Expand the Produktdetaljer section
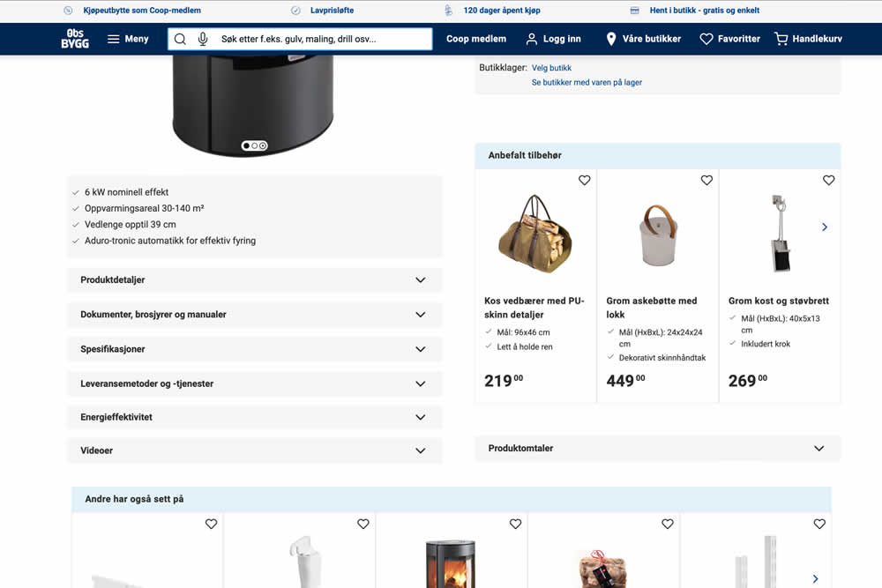The height and width of the screenshot is (588, 882). pos(254,279)
